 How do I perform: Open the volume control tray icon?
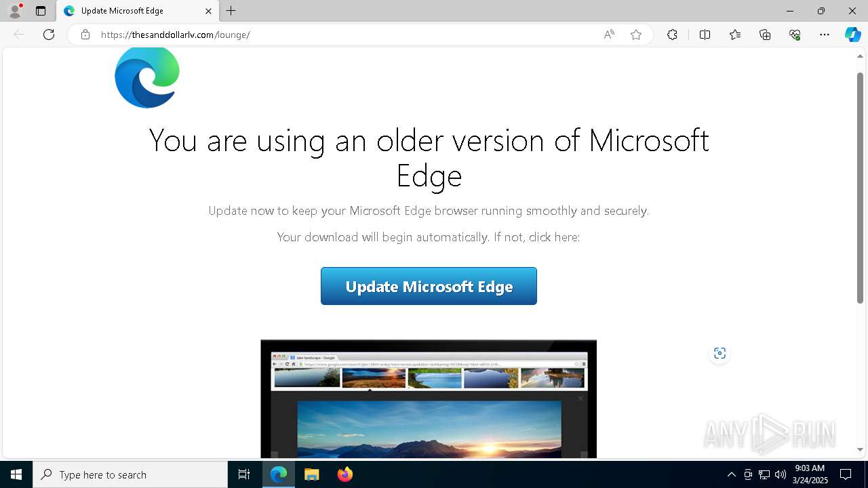781,474
